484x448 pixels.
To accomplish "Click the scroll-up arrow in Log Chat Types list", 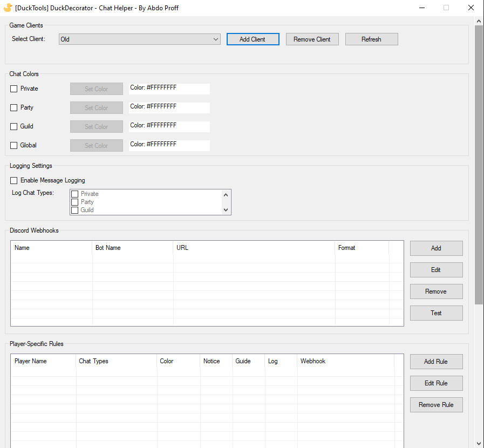I will point(226,194).
